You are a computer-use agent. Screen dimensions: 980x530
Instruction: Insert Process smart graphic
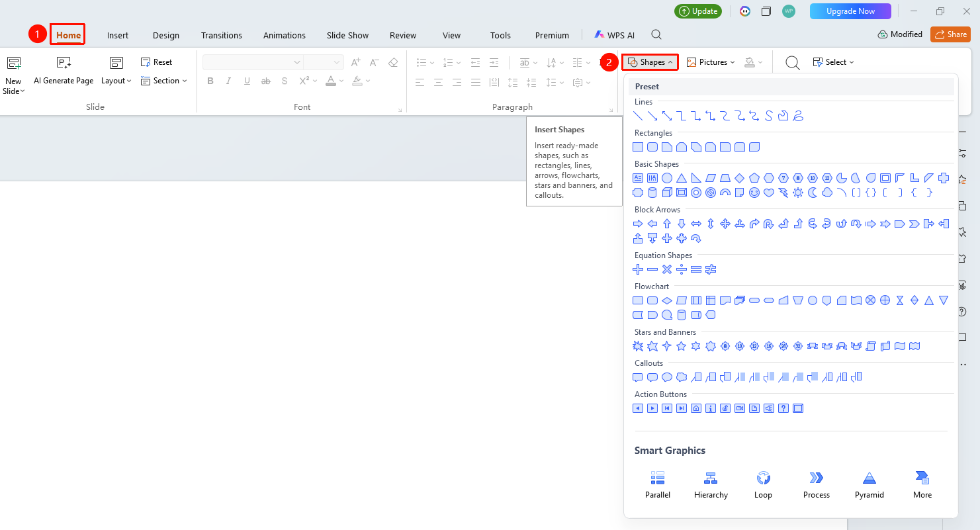click(817, 485)
